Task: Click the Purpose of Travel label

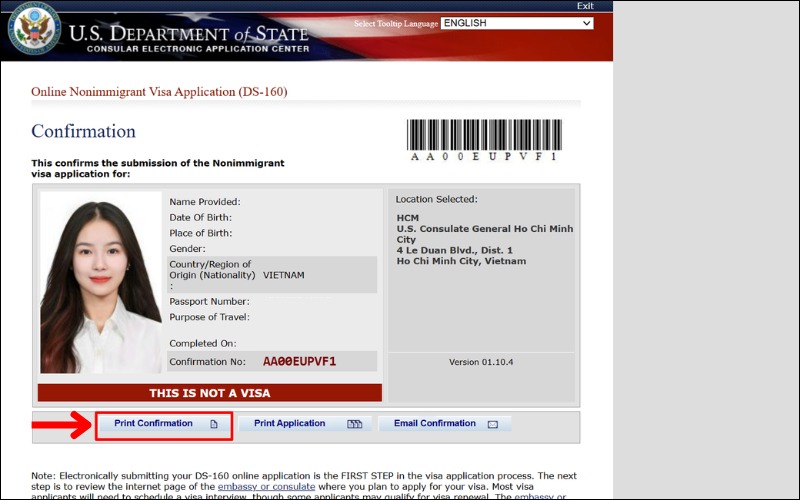Action: (x=209, y=317)
